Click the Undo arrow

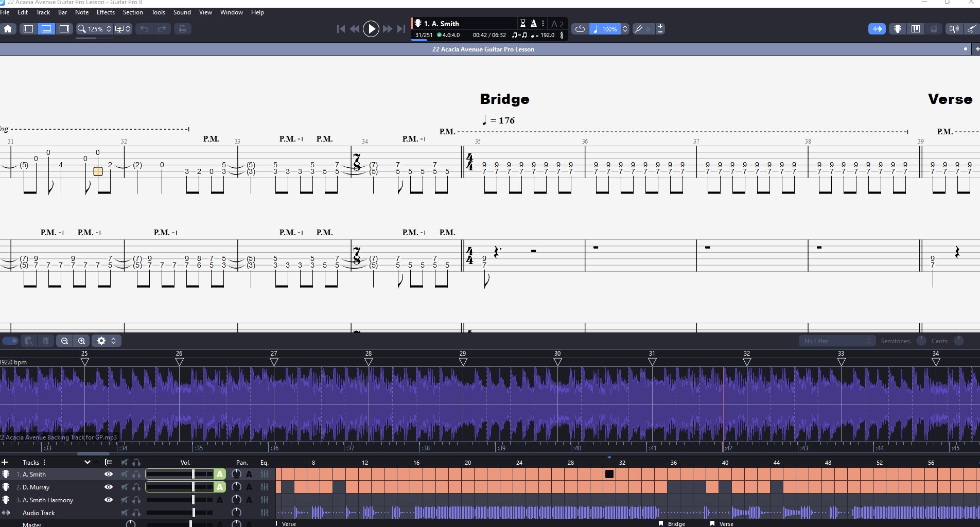pyautogui.click(x=144, y=29)
